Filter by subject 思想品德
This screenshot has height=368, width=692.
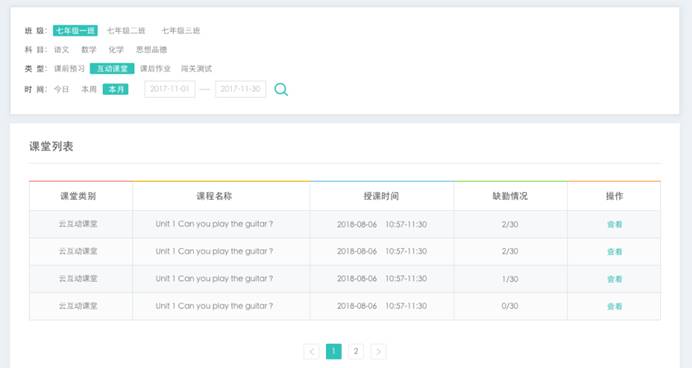click(151, 49)
